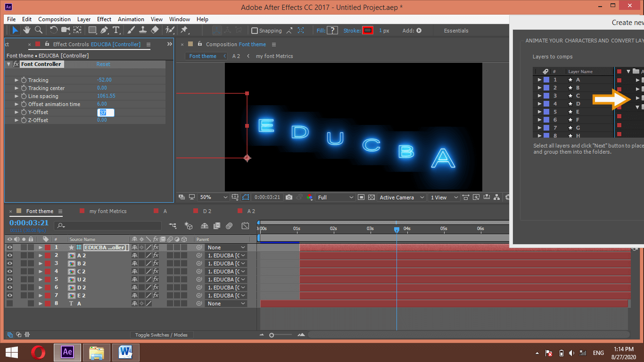Click Reset on Font Controller effect
The width and height of the screenshot is (644, 362).
[103, 64]
